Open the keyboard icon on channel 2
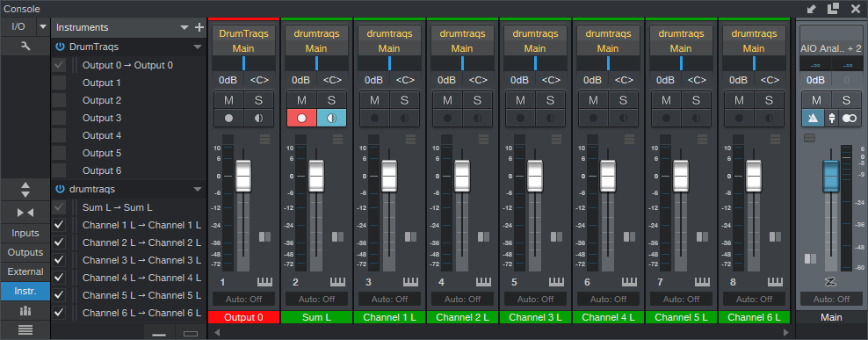The height and width of the screenshot is (340, 868). coord(337,282)
